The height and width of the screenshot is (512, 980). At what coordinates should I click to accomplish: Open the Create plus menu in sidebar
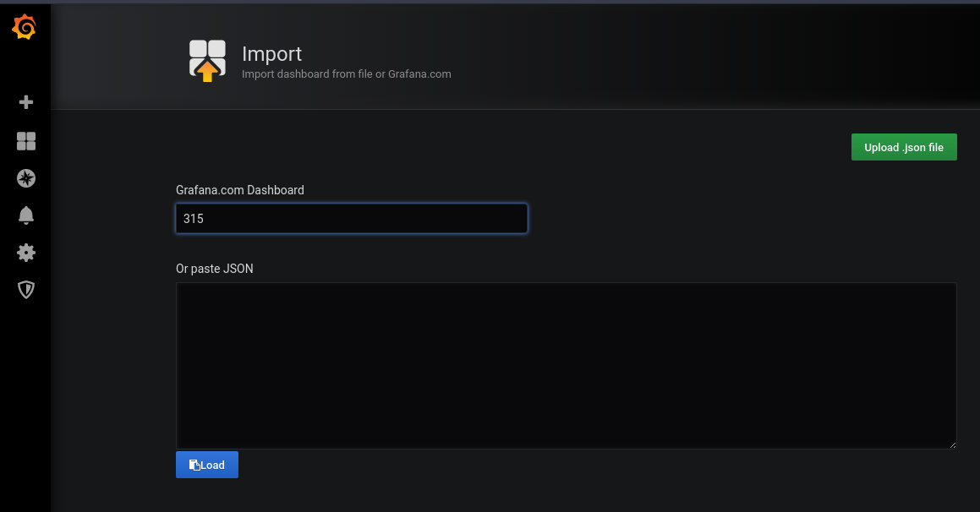[x=26, y=102]
